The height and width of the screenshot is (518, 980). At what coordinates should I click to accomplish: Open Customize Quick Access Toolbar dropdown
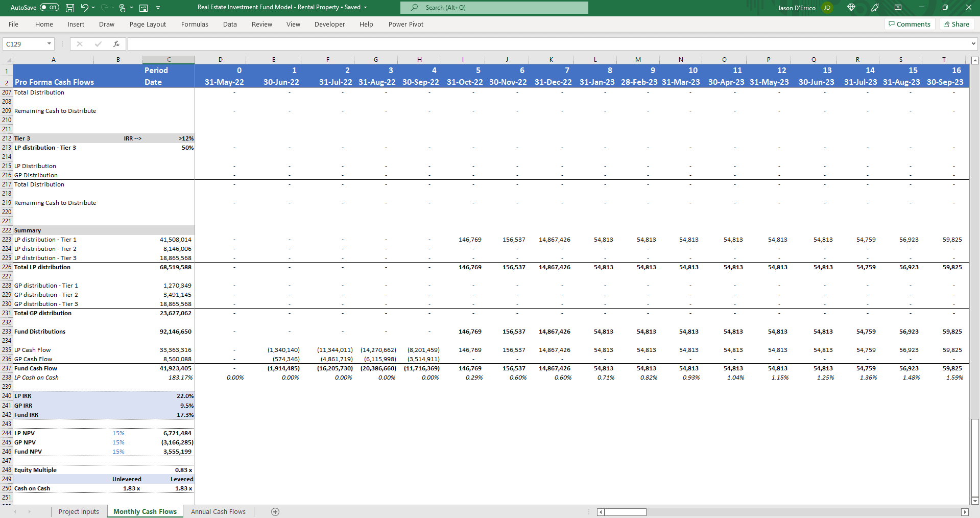pyautogui.click(x=158, y=8)
